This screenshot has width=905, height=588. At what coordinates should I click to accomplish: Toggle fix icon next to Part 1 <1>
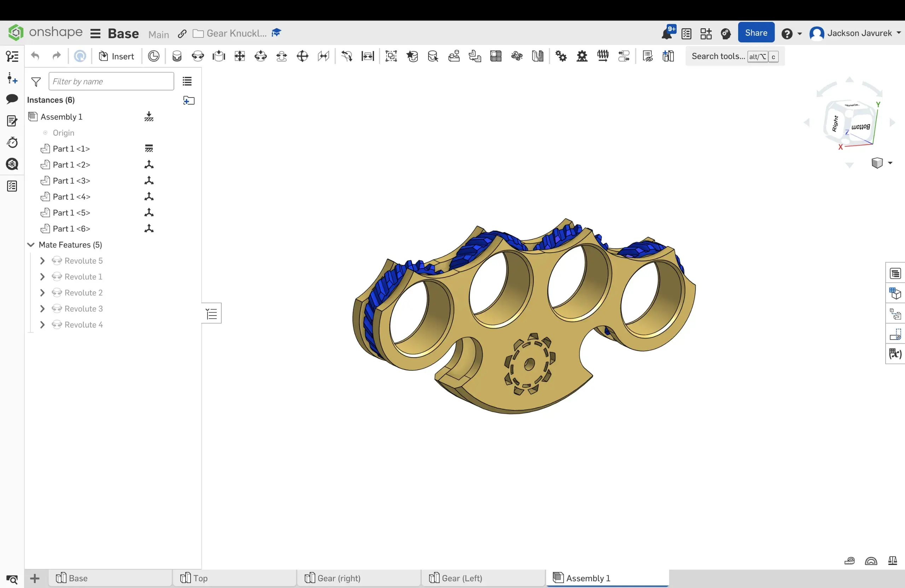click(x=149, y=149)
